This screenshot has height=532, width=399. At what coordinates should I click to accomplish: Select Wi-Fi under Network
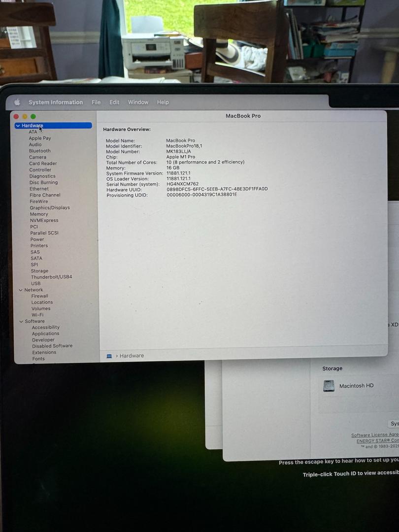(x=37, y=315)
